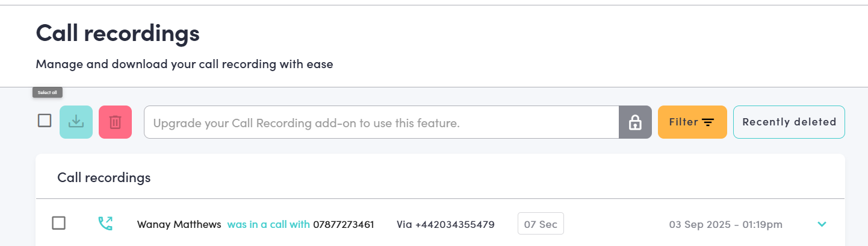
Task: Click the Call recordings list header
Action: (104, 177)
